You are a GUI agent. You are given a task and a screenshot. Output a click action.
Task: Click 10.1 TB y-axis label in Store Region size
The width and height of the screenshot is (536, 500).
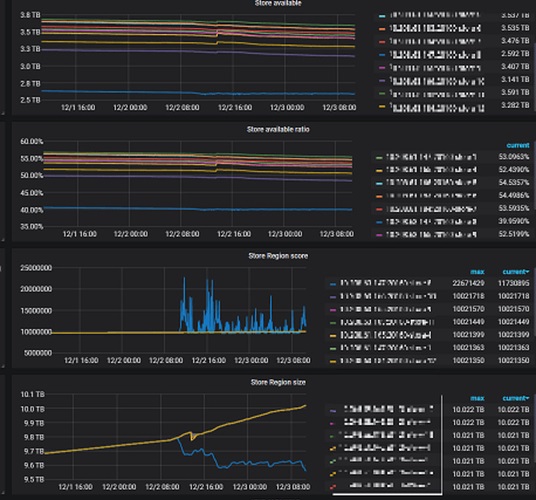tap(32, 394)
